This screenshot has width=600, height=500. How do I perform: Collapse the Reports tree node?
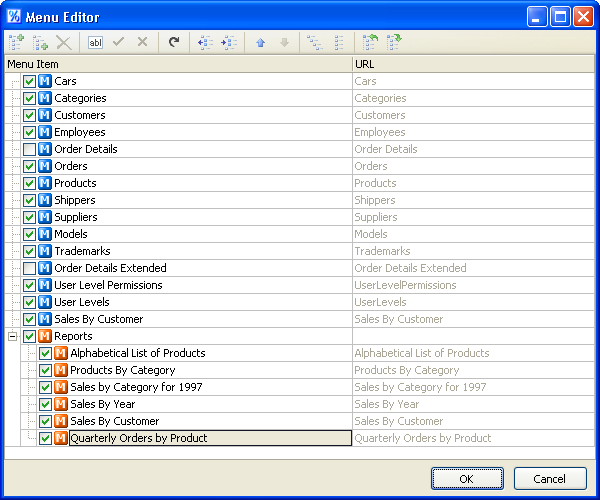click(13, 336)
